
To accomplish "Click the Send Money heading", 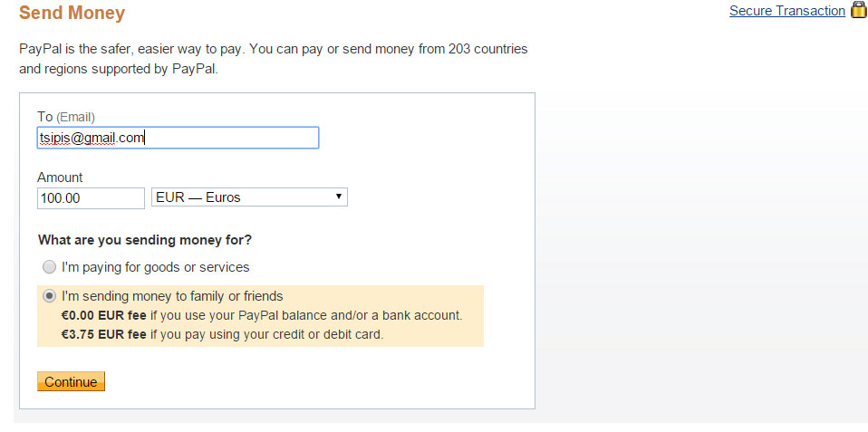I will pos(72,13).
